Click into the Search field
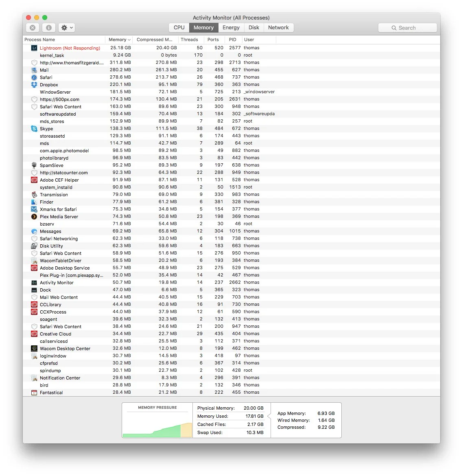463x476 pixels. click(408, 28)
